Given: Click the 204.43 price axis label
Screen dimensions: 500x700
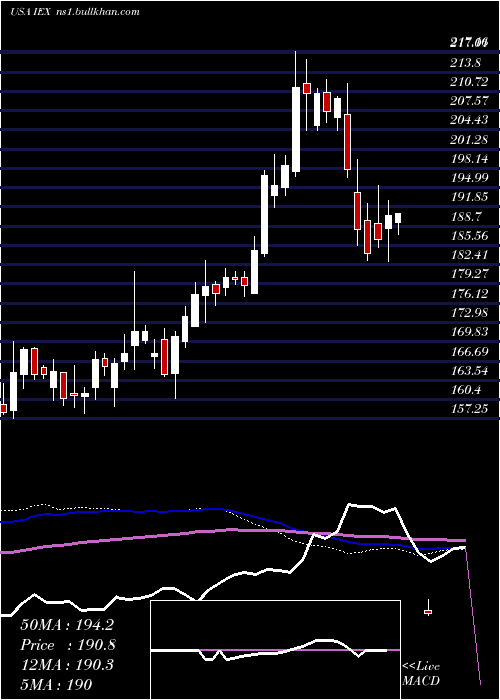Looking at the screenshot, I should (469, 121).
